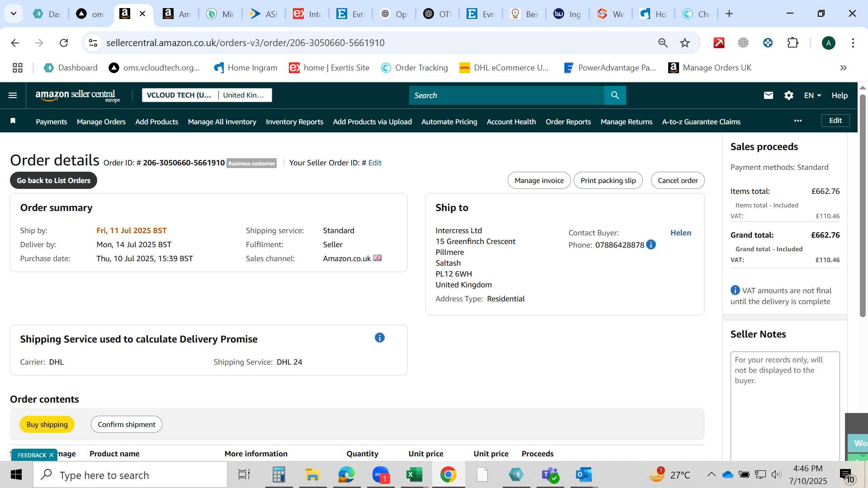Bookmark this page with the star icon
The width and height of the screenshot is (868, 488).
coord(685,43)
